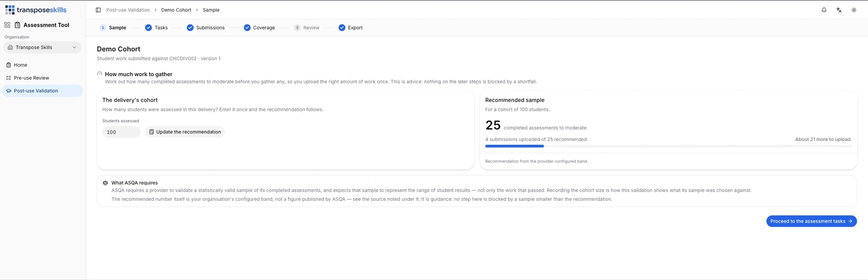Go to the Review step
The width and height of the screenshot is (868, 280).
click(x=307, y=28)
